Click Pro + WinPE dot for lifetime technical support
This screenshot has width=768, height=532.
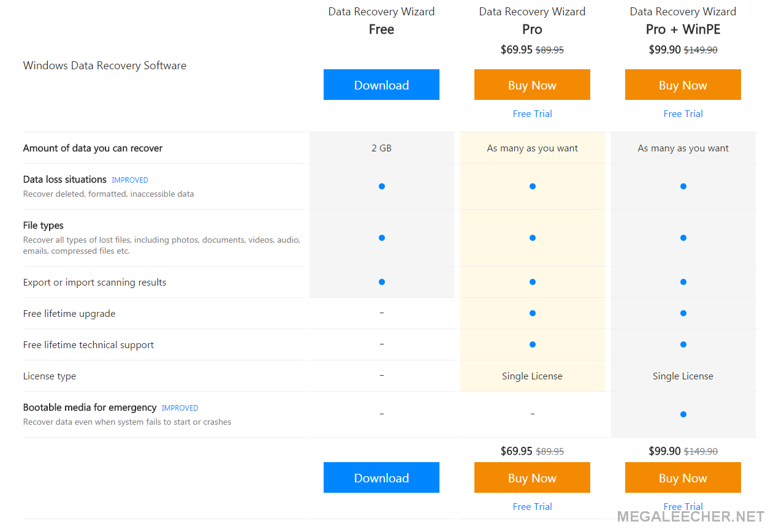tap(683, 344)
